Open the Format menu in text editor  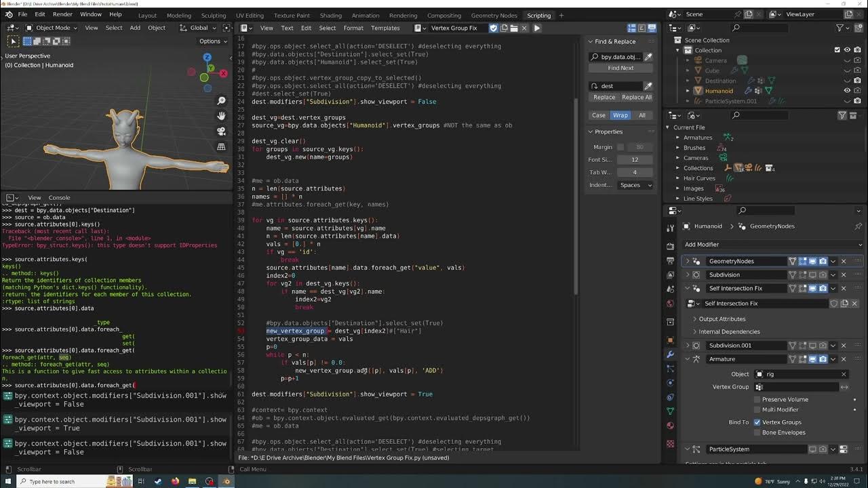click(353, 28)
